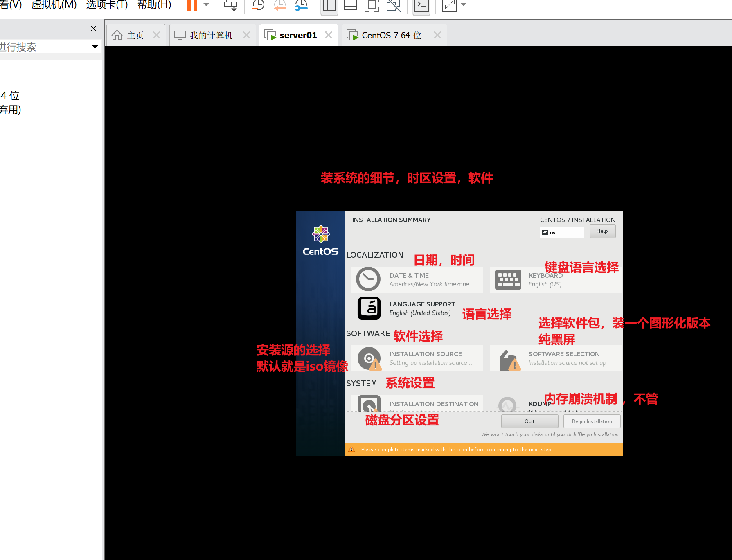Screen dimensions: 732x560
Task: Open the stretch display dropdown arrow
Action: 464,4
